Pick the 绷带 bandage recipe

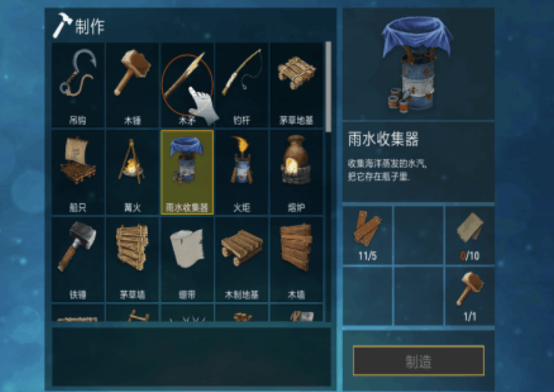[187, 259]
